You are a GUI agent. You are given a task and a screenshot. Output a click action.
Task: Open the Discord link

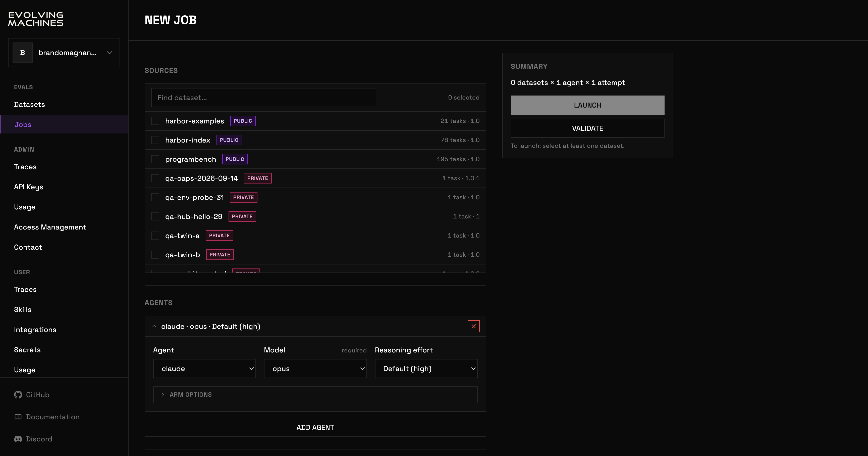[33, 439]
